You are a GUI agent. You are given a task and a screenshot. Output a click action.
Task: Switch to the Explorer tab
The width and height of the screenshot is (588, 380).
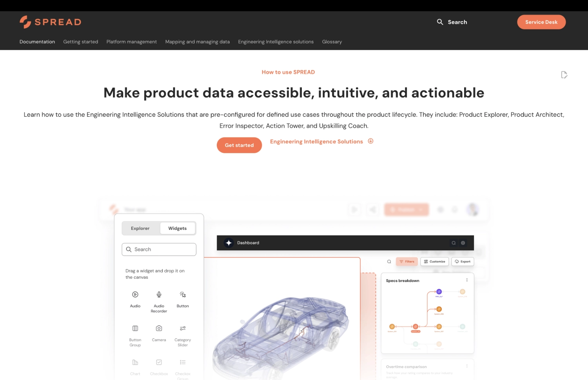140,228
